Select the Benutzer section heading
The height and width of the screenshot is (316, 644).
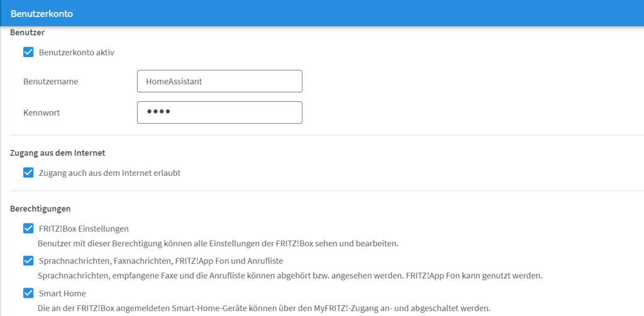tap(27, 32)
